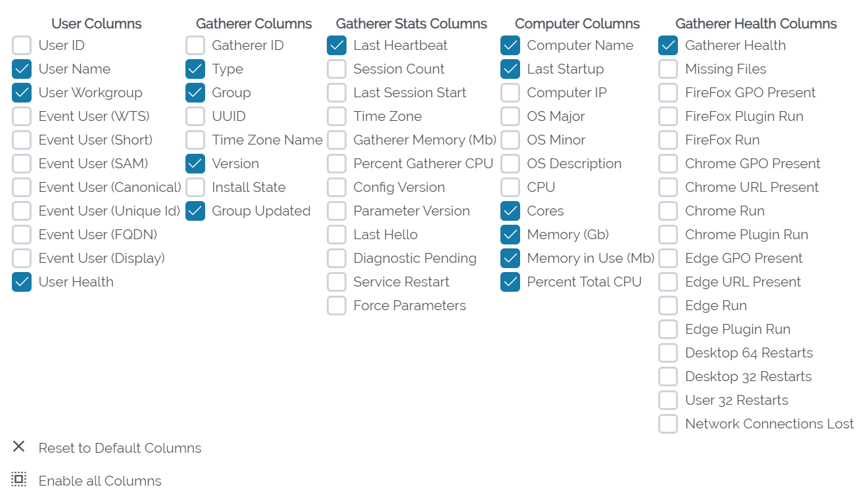
Task: Enable the Diagnostic Pending column
Action: point(336,258)
